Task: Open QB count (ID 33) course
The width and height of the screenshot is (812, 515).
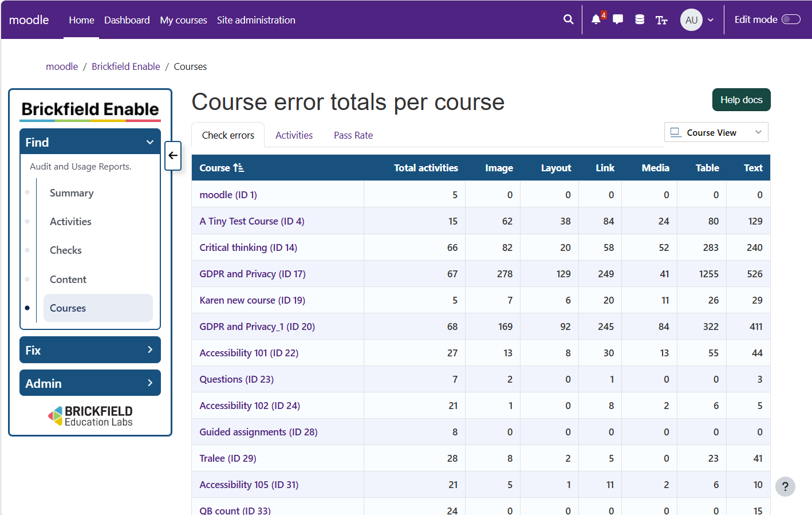Action: tap(235, 510)
